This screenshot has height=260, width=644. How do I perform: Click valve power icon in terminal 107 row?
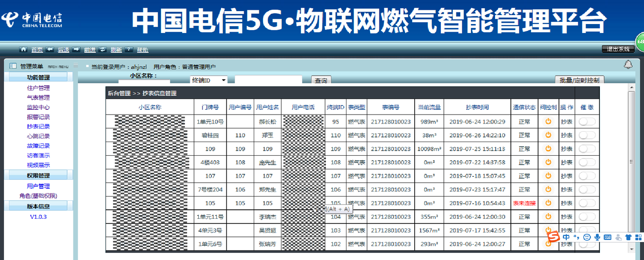[548, 175]
